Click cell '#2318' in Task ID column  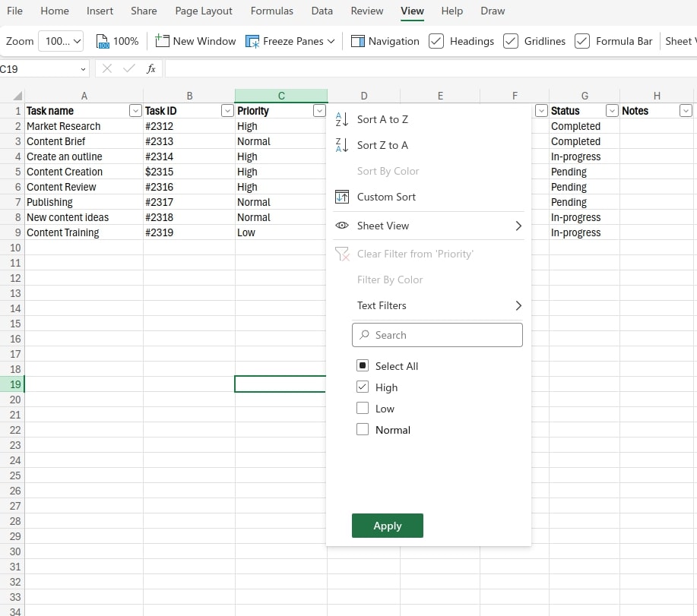click(x=189, y=218)
